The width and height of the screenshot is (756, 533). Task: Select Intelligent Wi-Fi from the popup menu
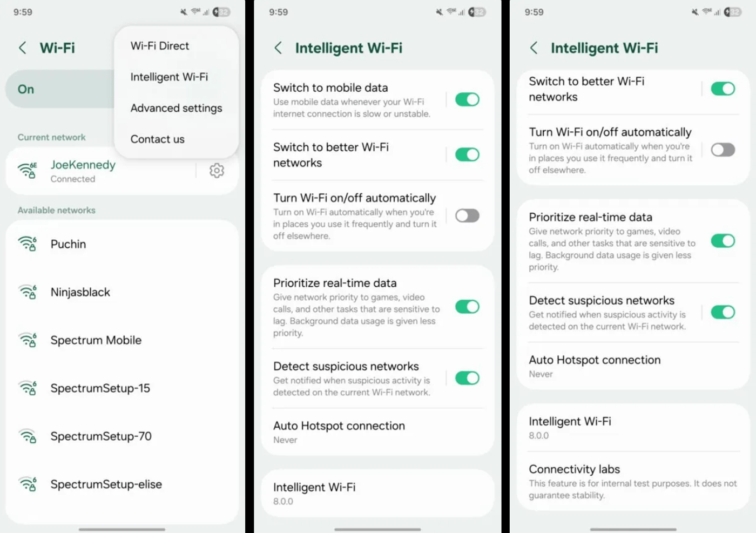169,77
